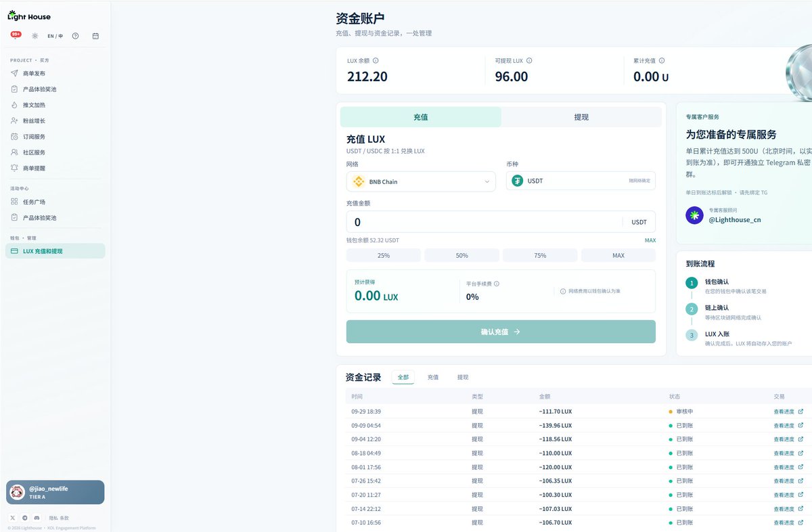
Task: Click the green Lighthouse advisor avatar icon
Action: (x=694, y=215)
